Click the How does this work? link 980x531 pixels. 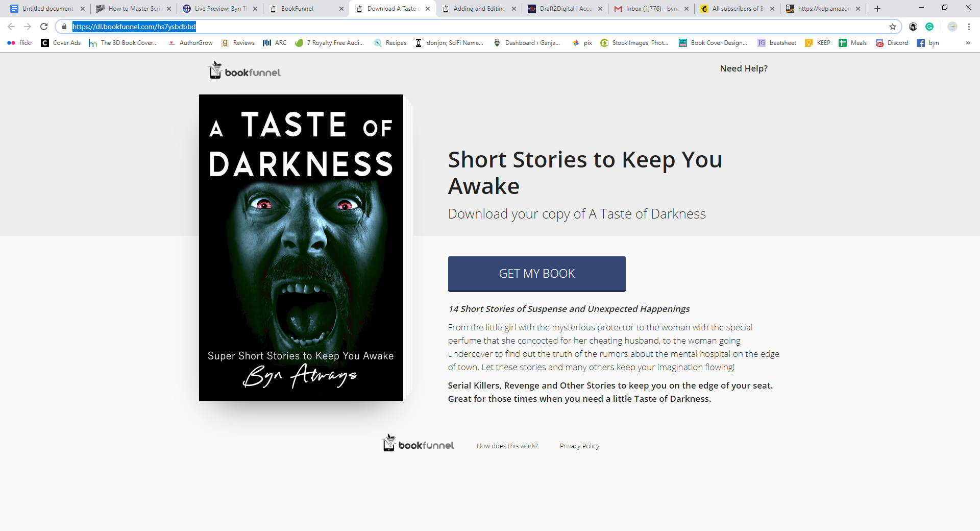point(507,446)
